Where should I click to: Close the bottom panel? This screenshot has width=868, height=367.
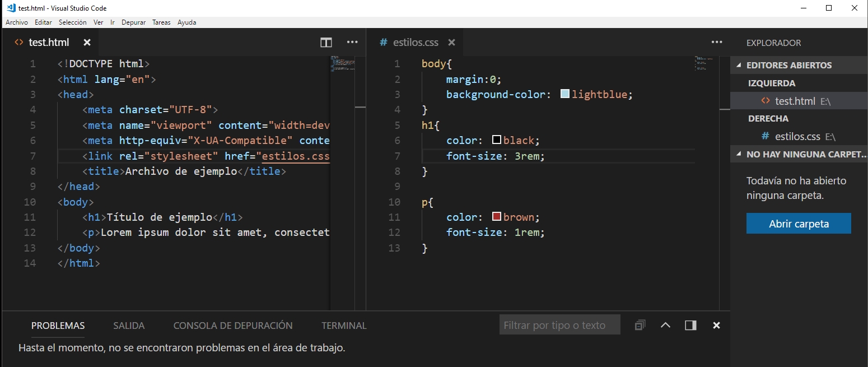point(716,326)
